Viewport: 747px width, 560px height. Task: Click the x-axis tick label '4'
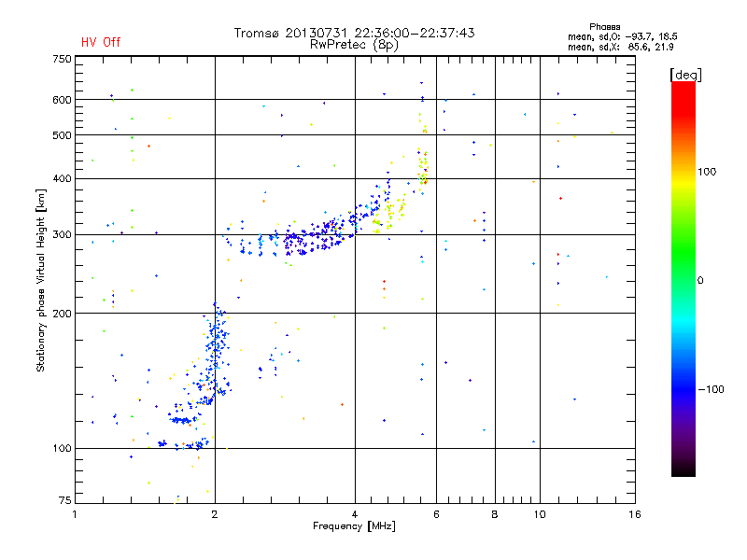[355, 514]
